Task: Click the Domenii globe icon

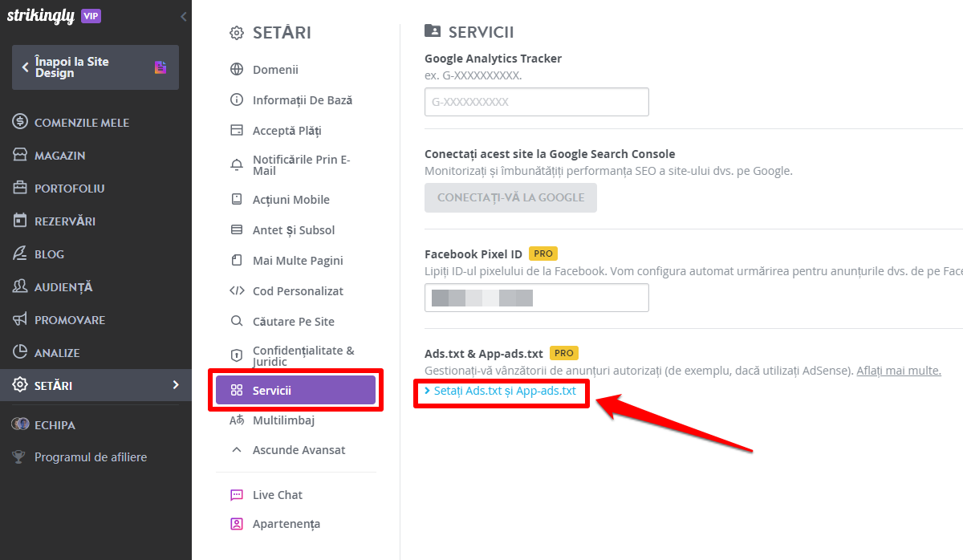Action: tap(237, 70)
